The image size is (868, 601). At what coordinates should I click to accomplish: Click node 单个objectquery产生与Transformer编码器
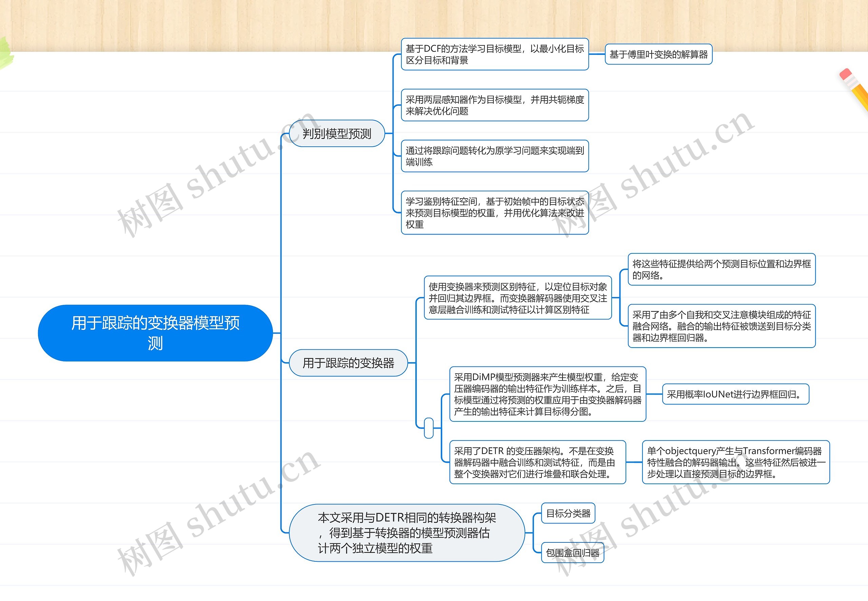[x=736, y=462]
